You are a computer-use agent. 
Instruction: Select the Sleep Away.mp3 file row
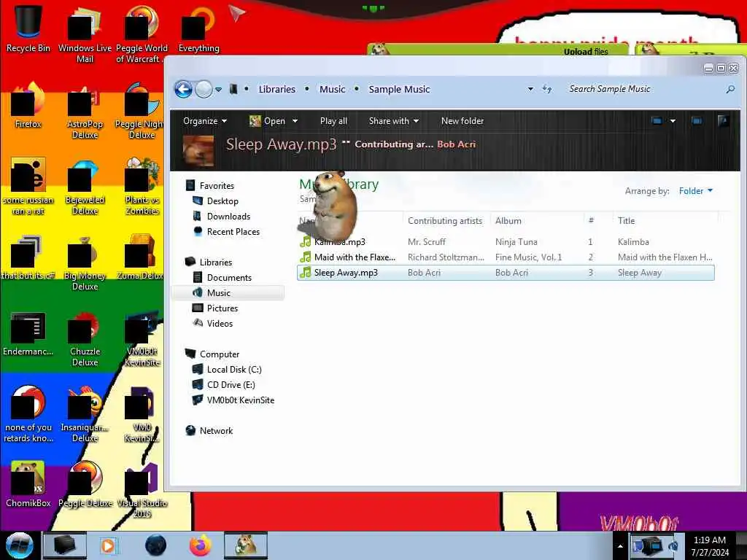(x=506, y=273)
